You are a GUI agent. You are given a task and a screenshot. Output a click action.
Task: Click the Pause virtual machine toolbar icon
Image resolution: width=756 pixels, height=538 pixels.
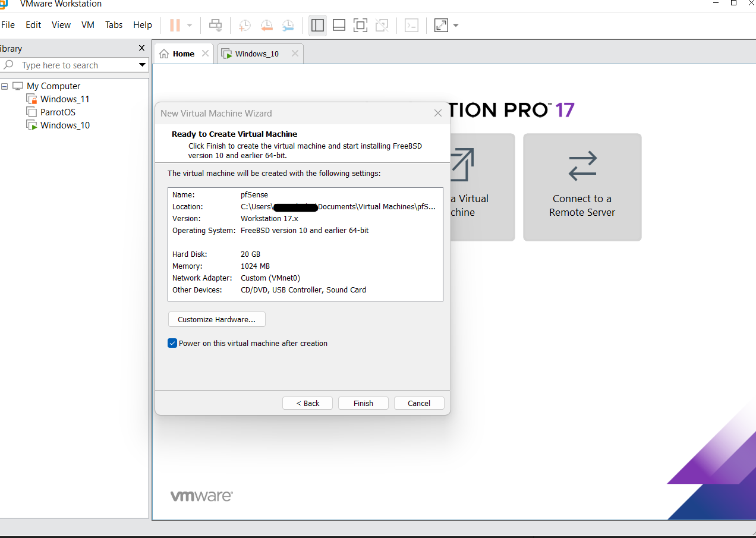tap(175, 25)
